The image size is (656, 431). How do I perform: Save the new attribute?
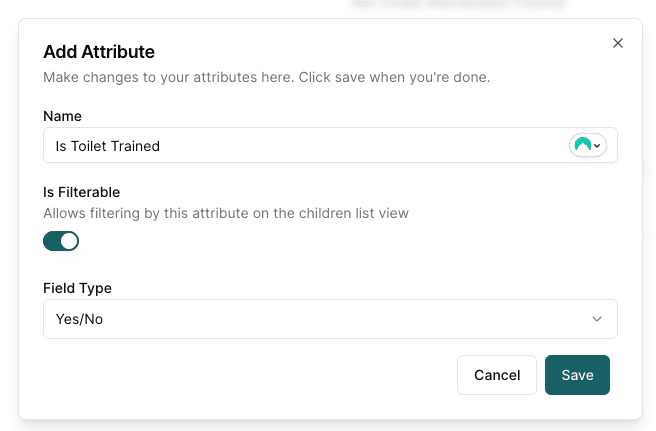coord(577,375)
